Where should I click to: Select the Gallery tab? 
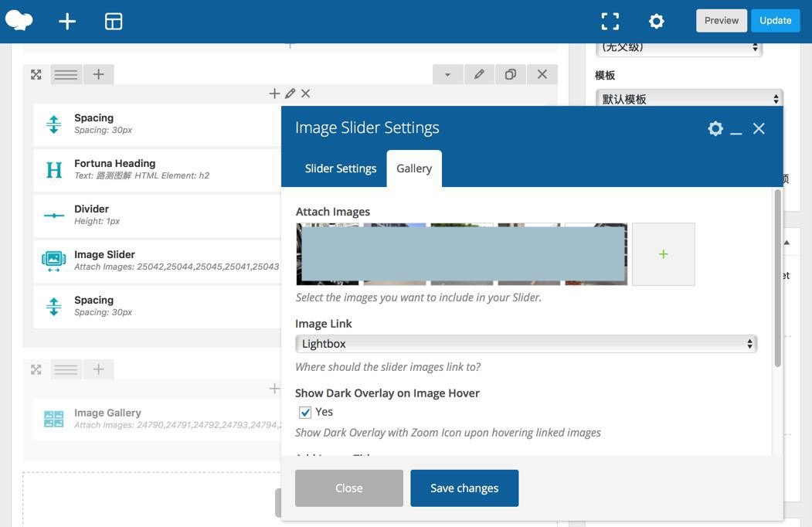point(414,168)
